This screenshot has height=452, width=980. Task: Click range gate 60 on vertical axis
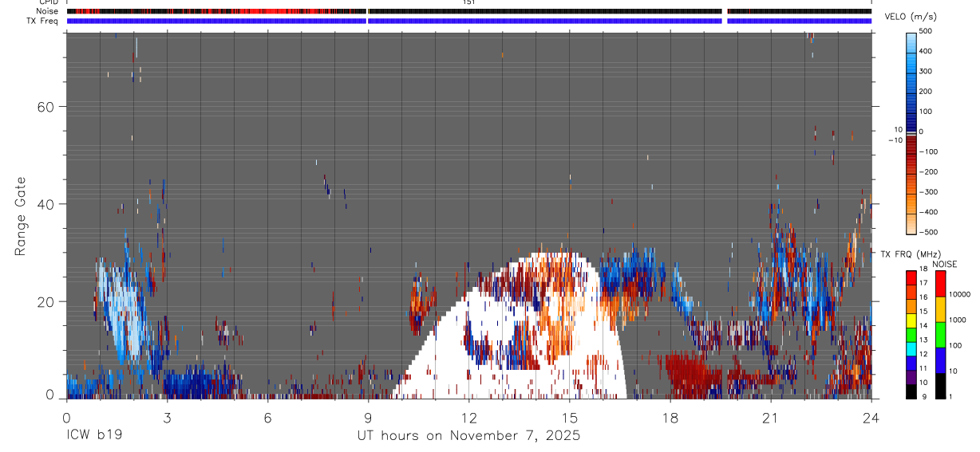pyautogui.click(x=44, y=107)
